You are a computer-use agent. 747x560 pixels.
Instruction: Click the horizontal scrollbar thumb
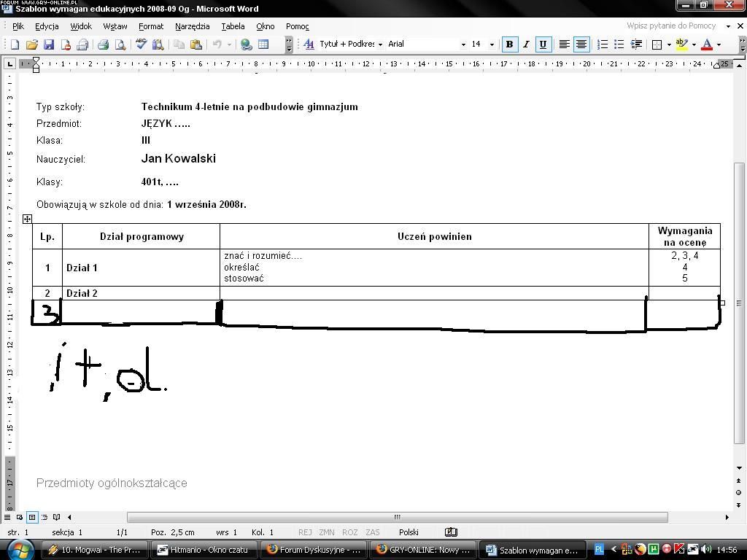click(x=398, y=517)
